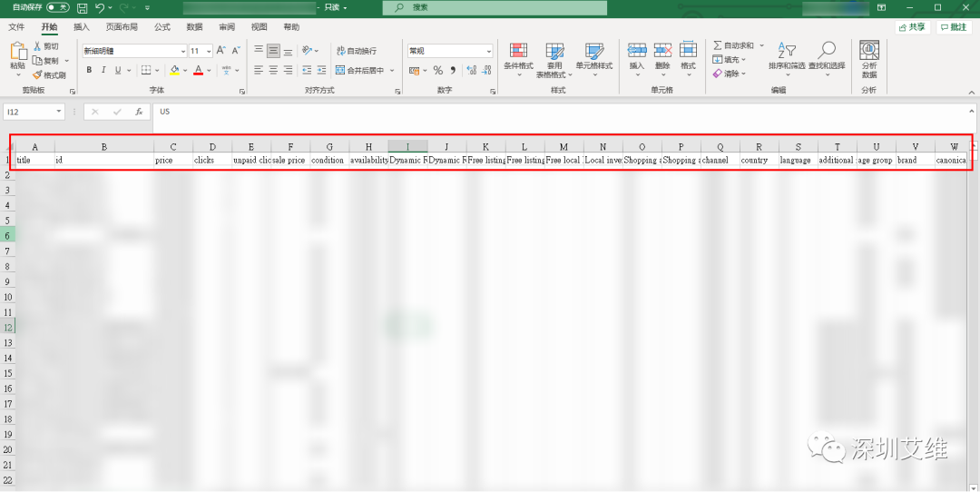Image resolution: width=980 pixels, height=492 pixels.
Task: Click the Copy (复制) icon
Action: pos(37,61)
